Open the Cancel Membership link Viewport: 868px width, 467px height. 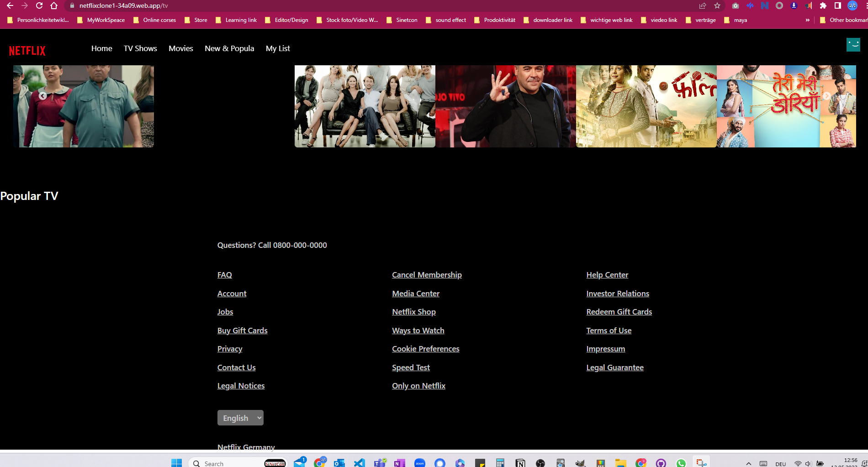click(427, 275)
